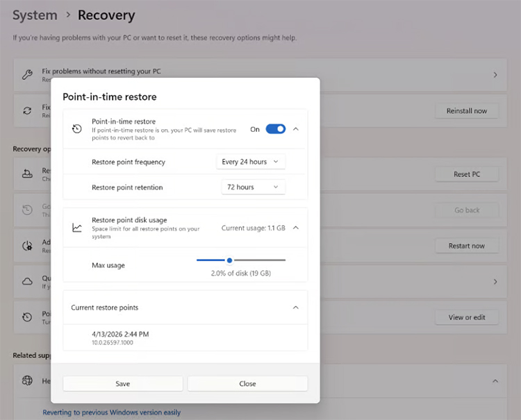Click the Advanced startup power-gear icon
521x420 pixels.
pyautogui.click(x=27, y=246)
